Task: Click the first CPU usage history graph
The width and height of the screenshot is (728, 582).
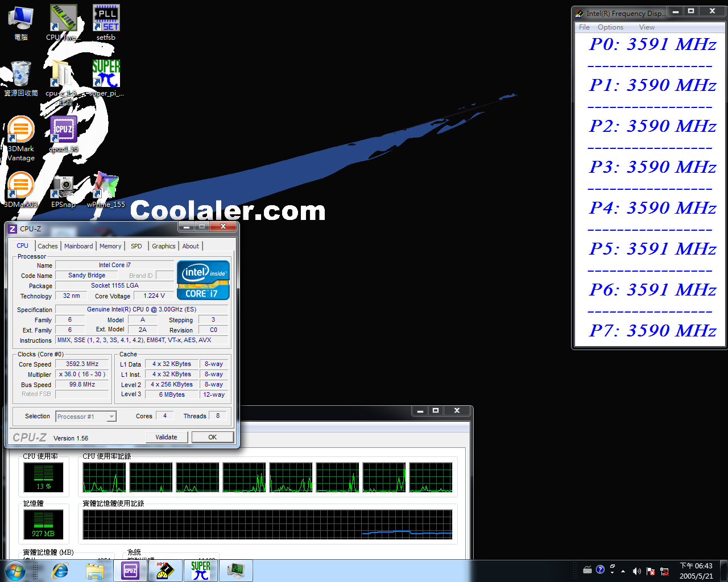Action: coord(104,477)
